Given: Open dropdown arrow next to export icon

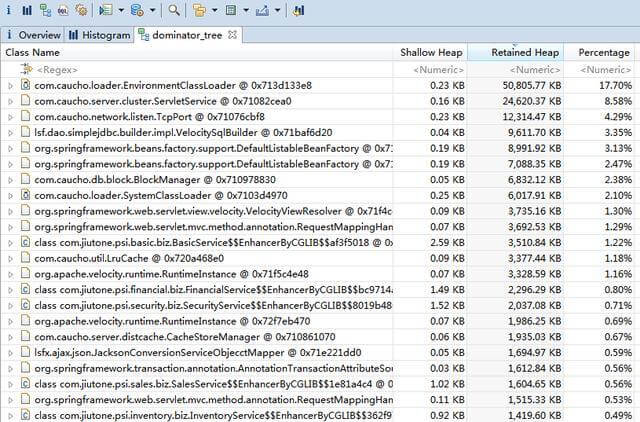Looking at the screenshot, I should tap(278, 10).
